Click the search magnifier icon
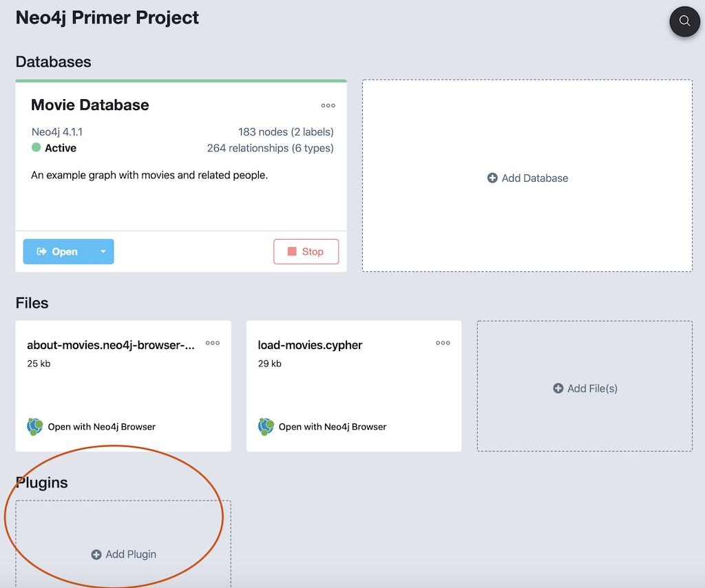Image resolution: width=705 pixels, height=588 pixels. [684, 21]
